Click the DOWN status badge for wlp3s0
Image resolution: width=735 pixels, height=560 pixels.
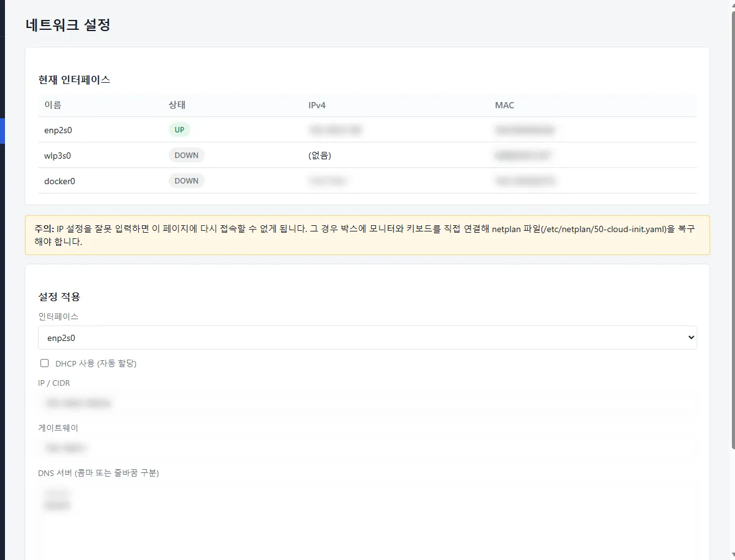(187, 155)
